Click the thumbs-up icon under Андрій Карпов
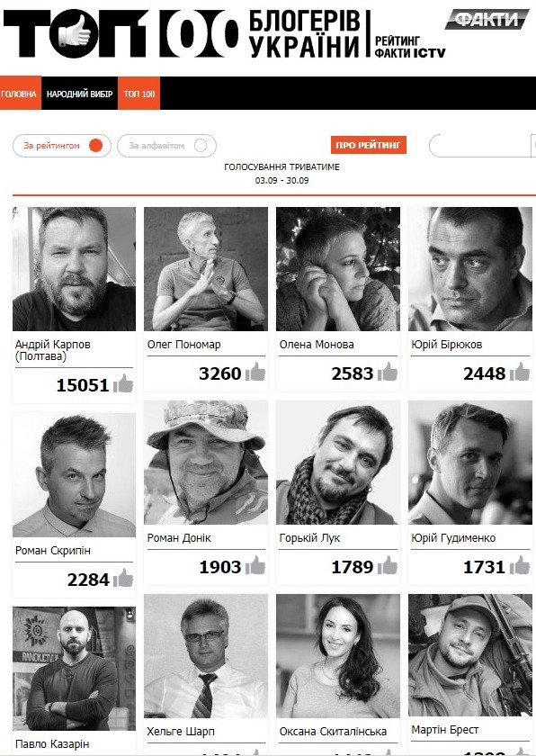The height and width of the screenshot is (756, 536). pos(123,384)
